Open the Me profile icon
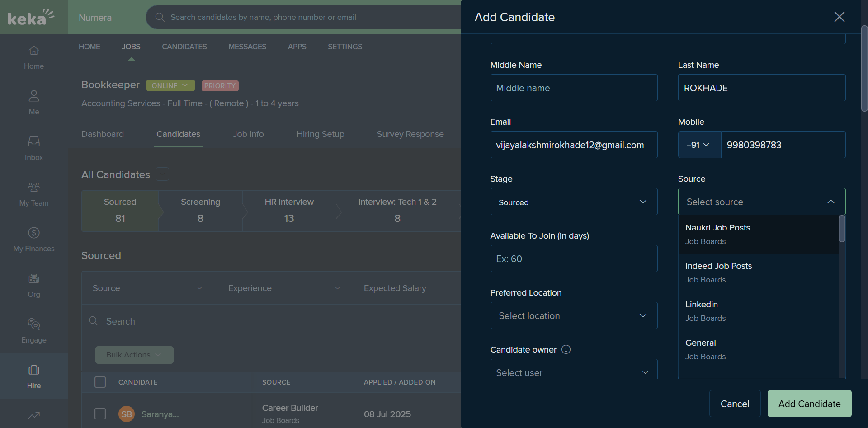 tap(34, 96)
